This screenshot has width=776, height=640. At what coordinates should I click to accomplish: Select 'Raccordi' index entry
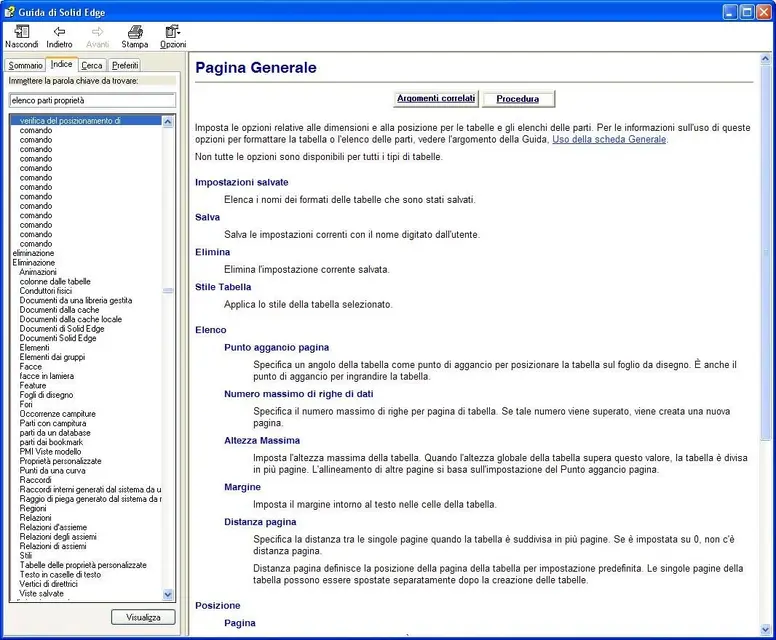tap(35, 480)
